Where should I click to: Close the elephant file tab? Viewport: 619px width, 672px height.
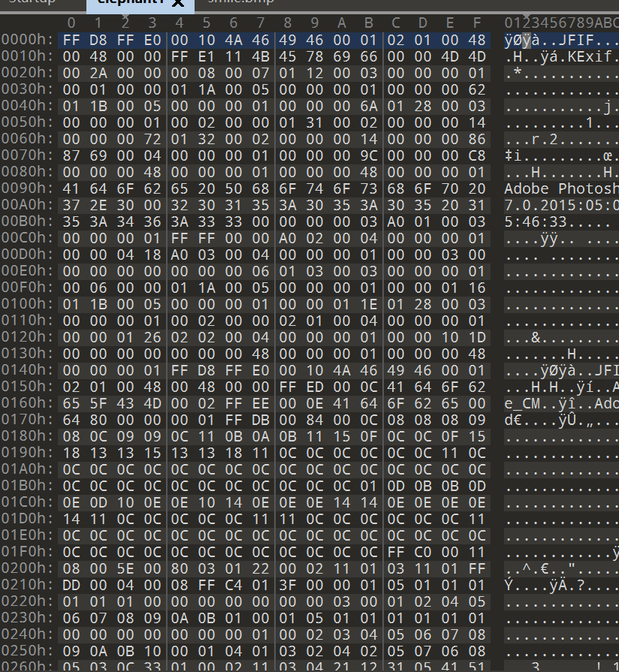pyautogui.click(x=178, y=2)
